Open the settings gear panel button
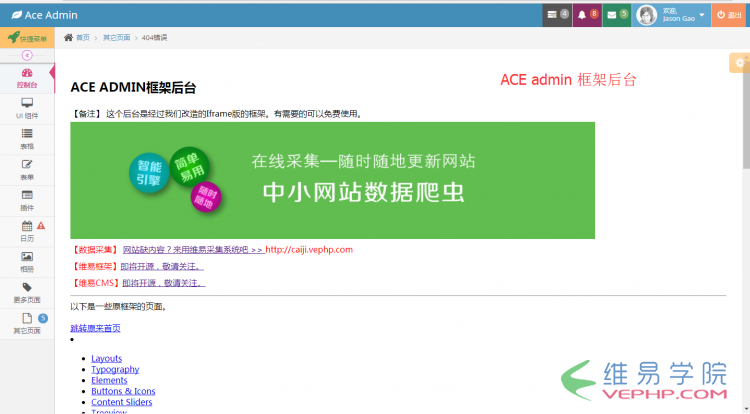Screen dimensions: 750x414 point(739,63)
